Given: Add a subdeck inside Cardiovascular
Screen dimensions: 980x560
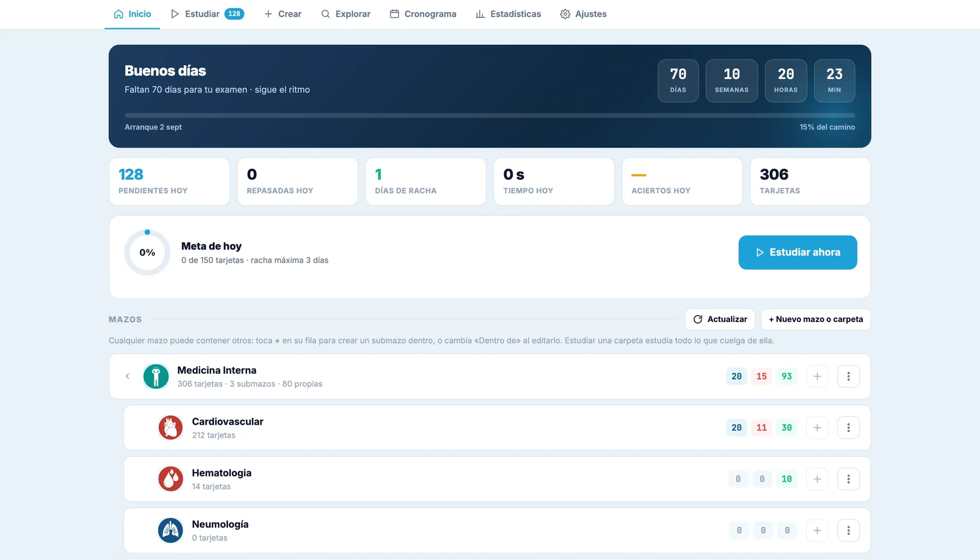Looking at the screenshot, I should tap(817, 428).
